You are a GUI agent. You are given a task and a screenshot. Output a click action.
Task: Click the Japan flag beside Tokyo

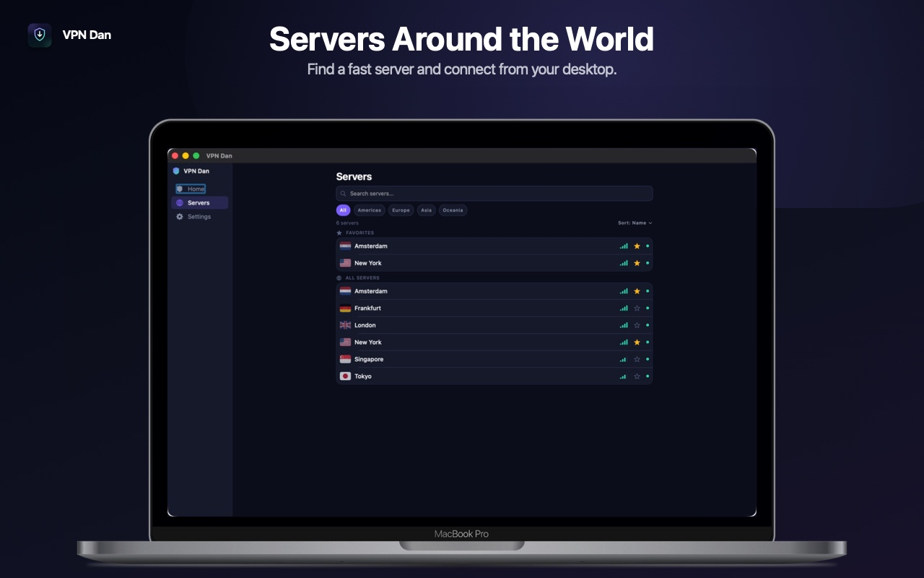pos(345,376)
